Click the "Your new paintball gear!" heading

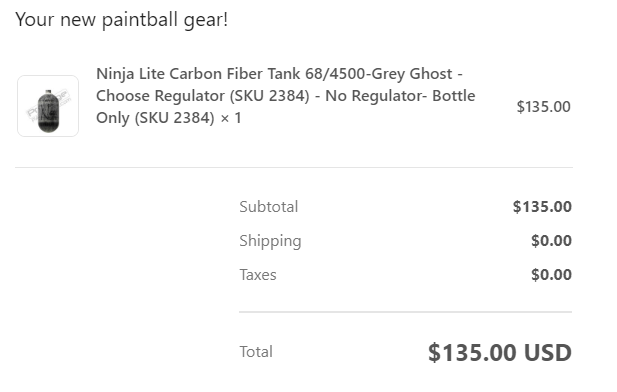[x=122, y=20]
